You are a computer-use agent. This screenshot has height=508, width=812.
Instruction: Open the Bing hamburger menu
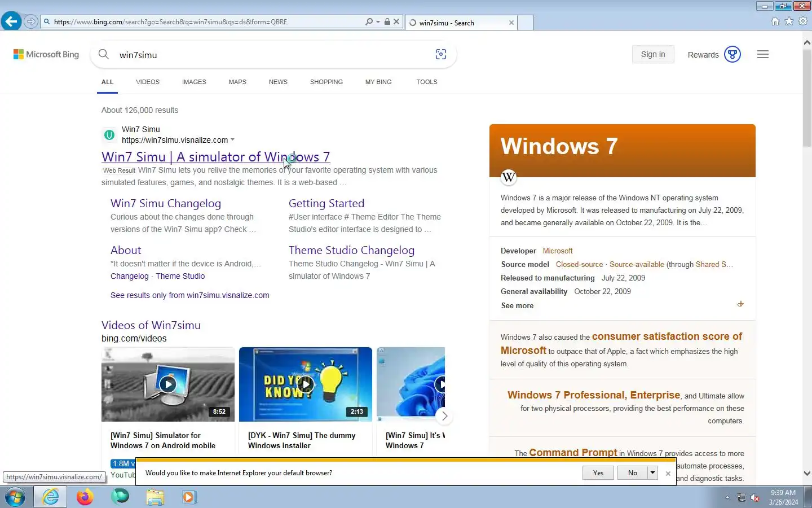point(763,54)
